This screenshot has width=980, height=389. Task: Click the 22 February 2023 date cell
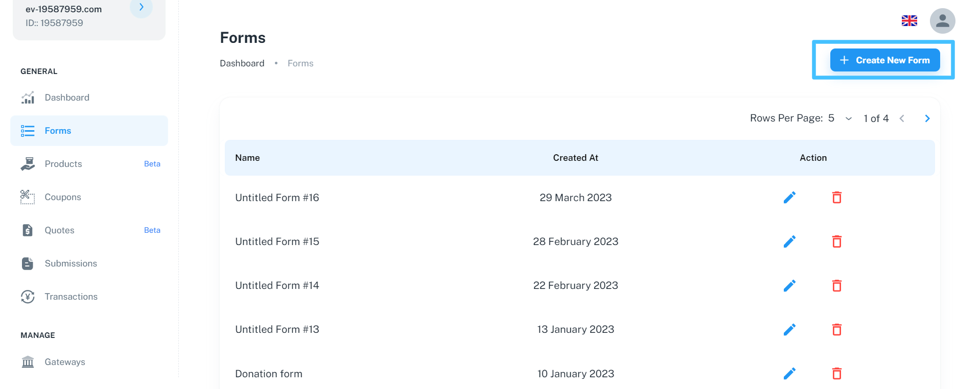pyautogui.click(x=575, y=285)
